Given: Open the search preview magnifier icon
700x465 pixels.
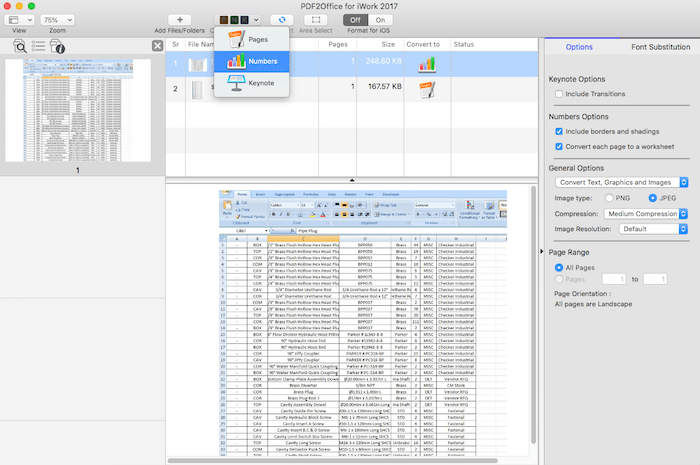Looking at the screenshot, I should (20, 46).
